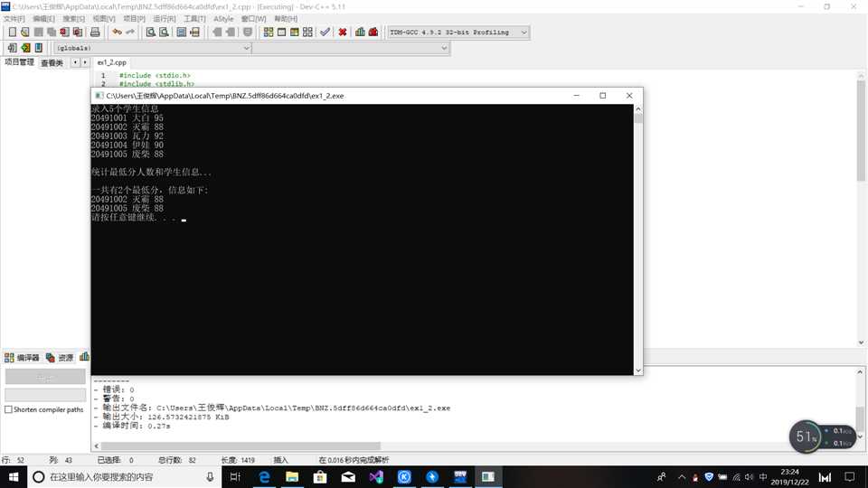Image resolution: width=868 pixels, height=488 pixels.
Task: Click the red Delete Profiling Information icon
Action: 373,33
